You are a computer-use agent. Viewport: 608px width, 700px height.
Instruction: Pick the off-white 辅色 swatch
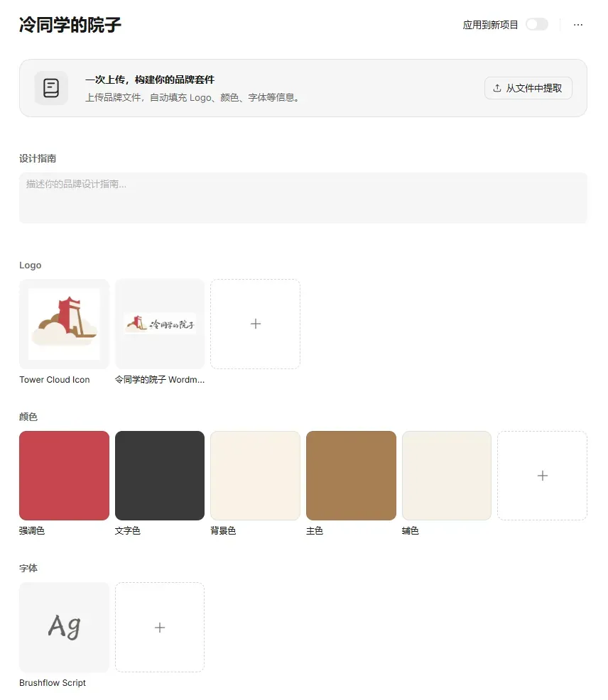(x=447, y=476)
